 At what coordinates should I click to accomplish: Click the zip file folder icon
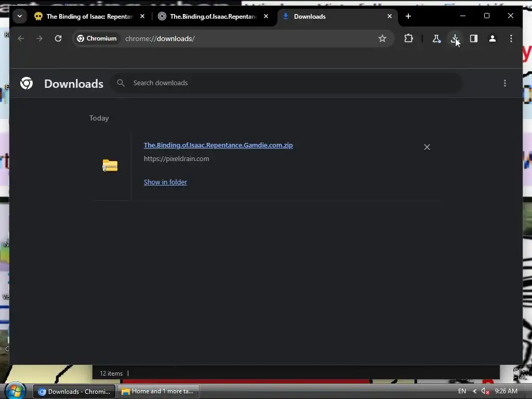110,166
